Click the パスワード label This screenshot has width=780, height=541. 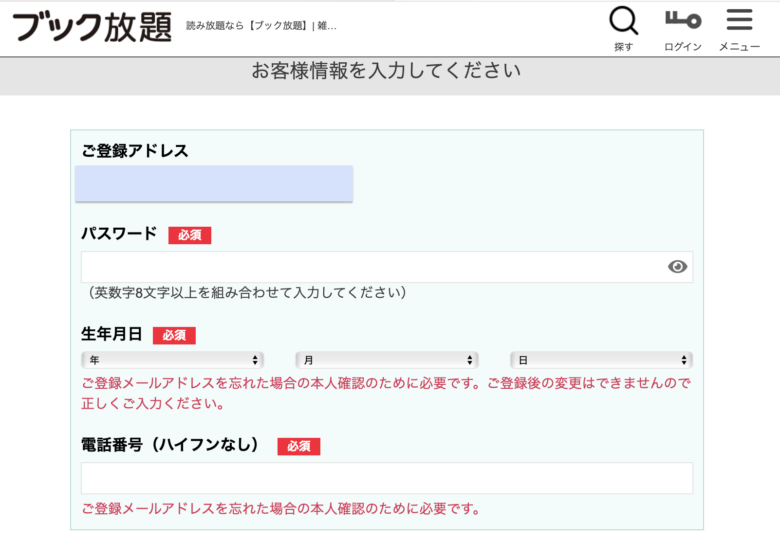tap(119, 234)
